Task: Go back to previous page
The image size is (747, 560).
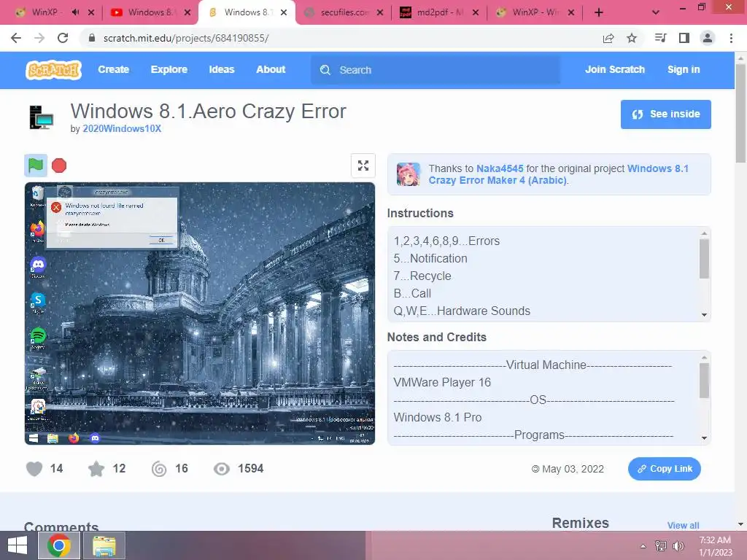Action: point(16,38)
